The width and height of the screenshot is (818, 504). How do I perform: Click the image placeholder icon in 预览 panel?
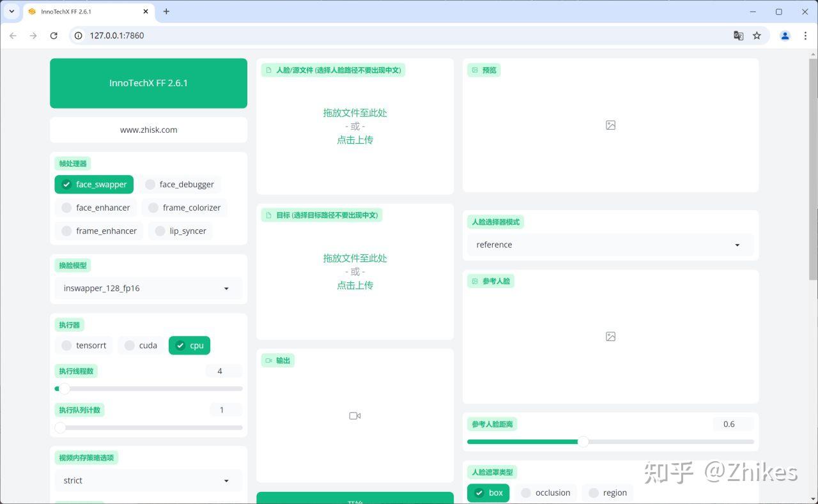point(610,125)
